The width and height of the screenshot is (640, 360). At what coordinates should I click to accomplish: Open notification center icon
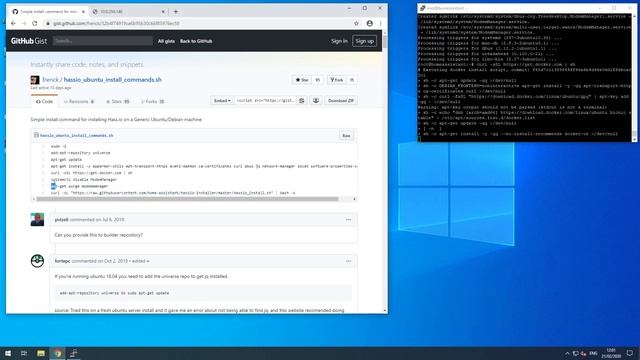630,353
